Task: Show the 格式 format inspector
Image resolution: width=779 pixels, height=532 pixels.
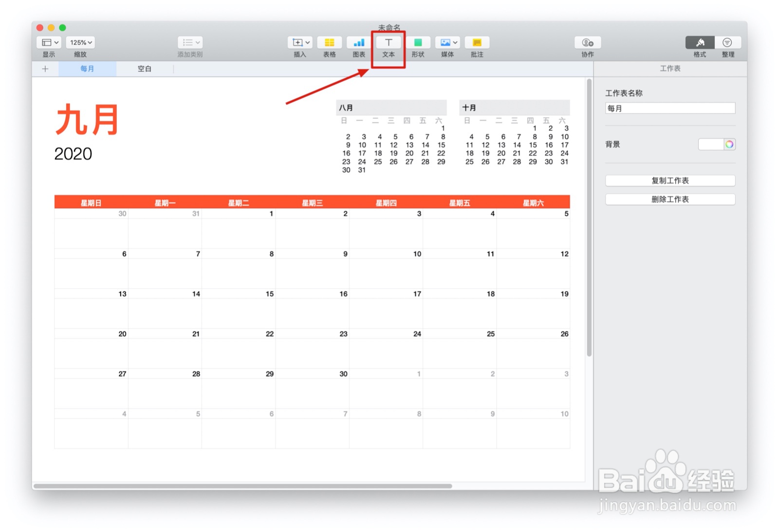Action: [700, 43]
